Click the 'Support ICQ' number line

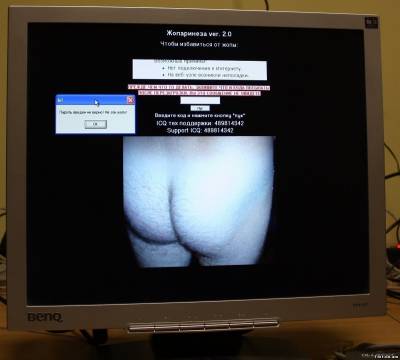(200, 131)
